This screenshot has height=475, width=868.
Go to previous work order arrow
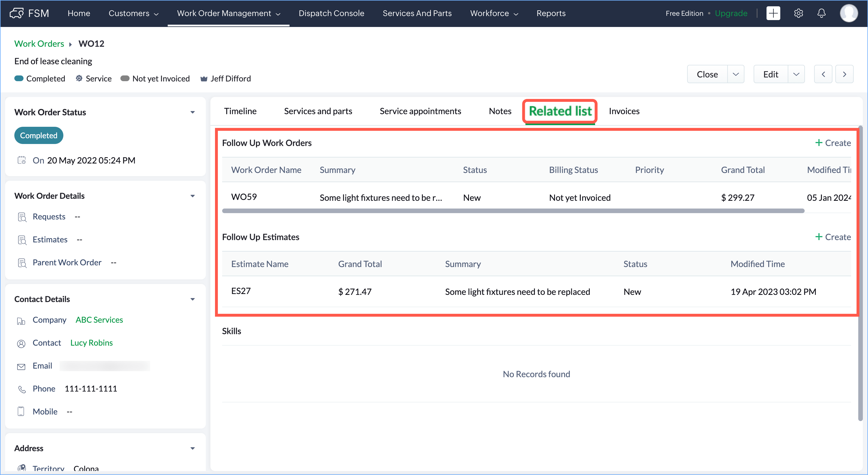(823, 74)
